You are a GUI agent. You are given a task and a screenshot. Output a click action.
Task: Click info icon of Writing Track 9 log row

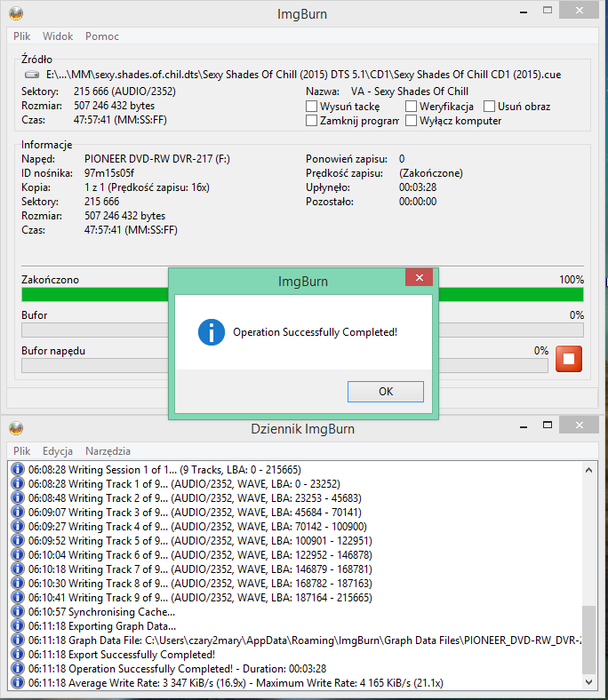click(x=18, y=598)
